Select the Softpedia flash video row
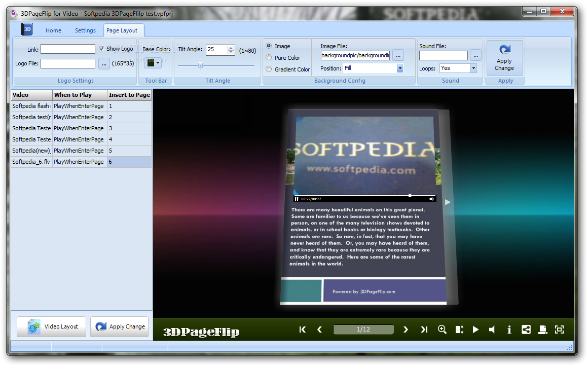The width and height of the screenshot is (588, 366). [82, 106]
